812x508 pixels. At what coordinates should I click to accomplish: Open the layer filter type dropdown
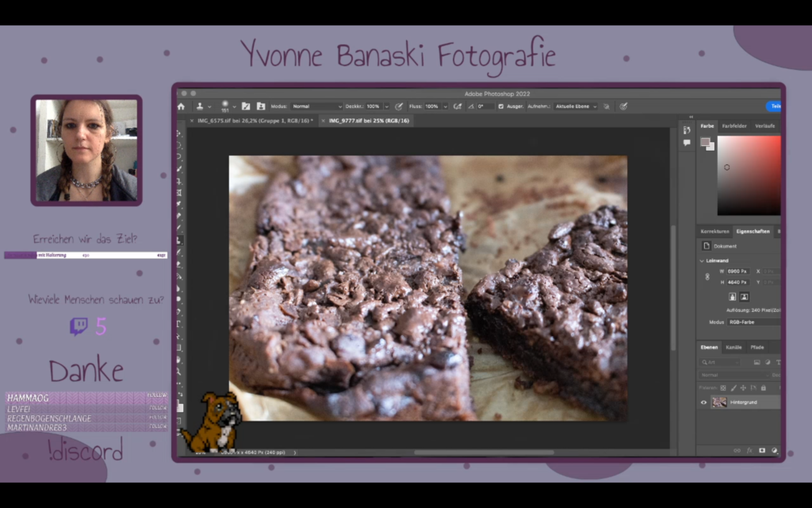[x=720, y=362]
